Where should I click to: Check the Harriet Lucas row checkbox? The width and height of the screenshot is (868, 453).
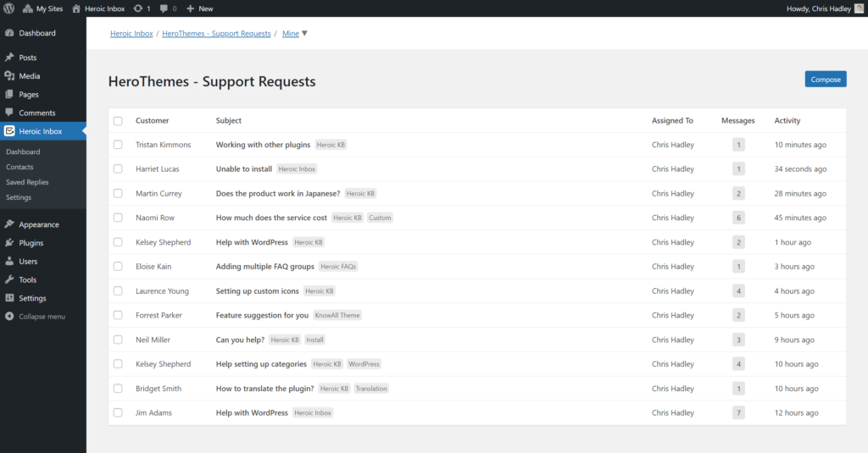118,168
